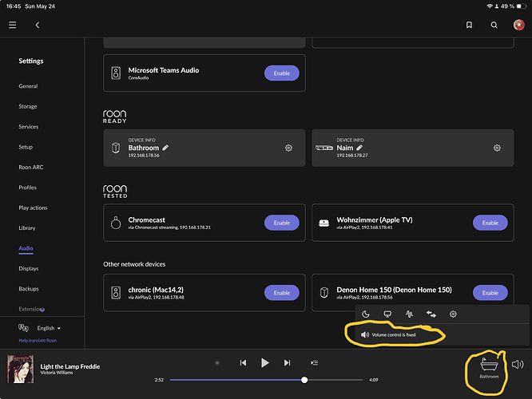Go to Roon ARC settings
The image size is (532, 399).
pos(31,167)
